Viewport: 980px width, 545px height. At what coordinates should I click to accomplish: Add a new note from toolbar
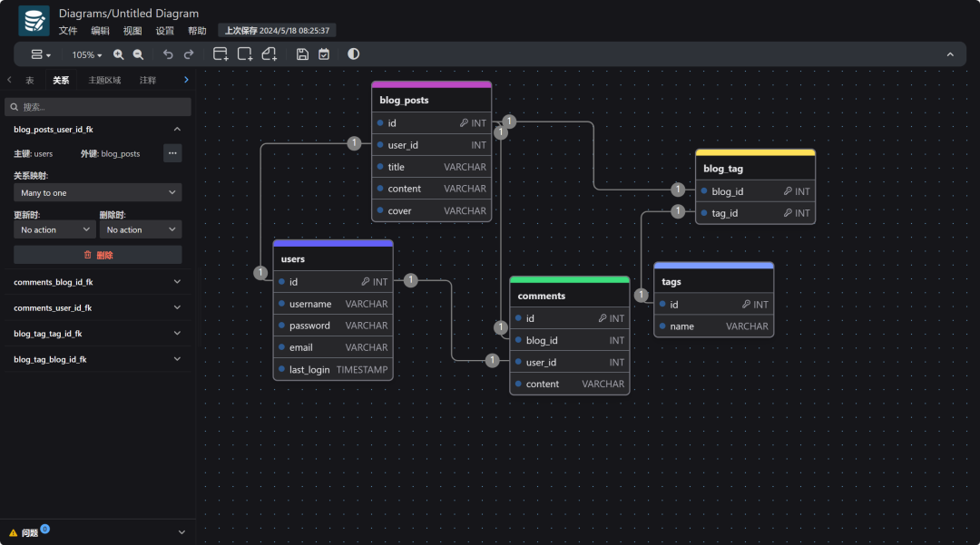pyautogui.click(x=269, y=54)
